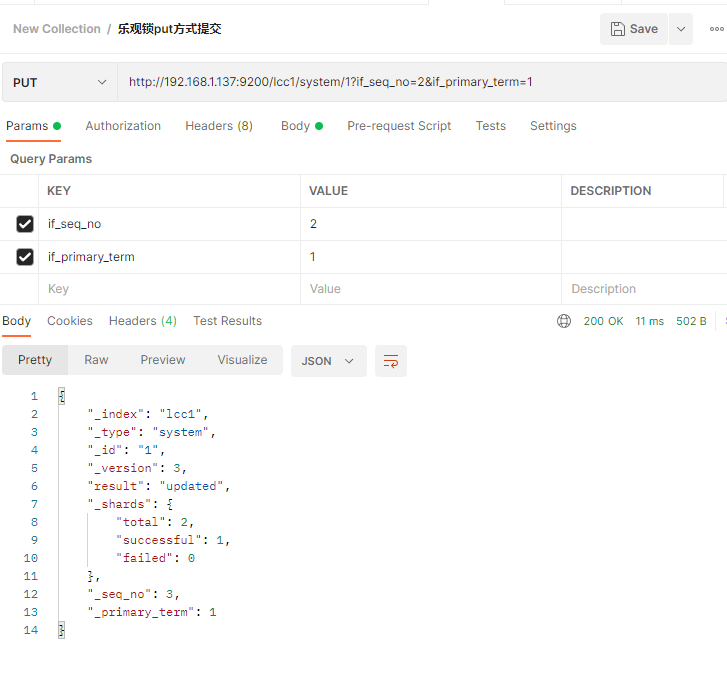Switch to Visualize response view

pyautogui.click(x=242, y=360)
